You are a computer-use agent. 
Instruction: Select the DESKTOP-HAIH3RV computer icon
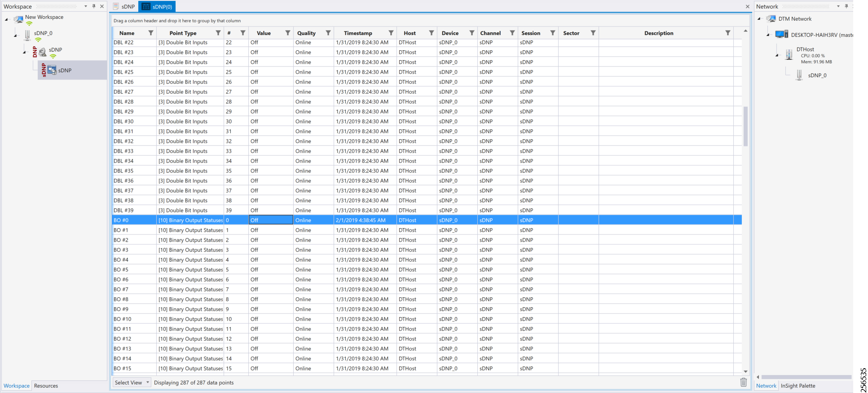pyautogui.click(x=782, y=34)
